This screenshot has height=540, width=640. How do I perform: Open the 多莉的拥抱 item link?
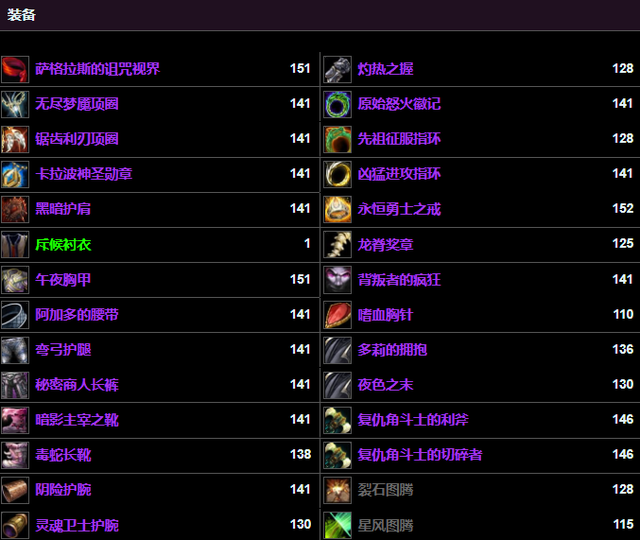click(392, 350)
